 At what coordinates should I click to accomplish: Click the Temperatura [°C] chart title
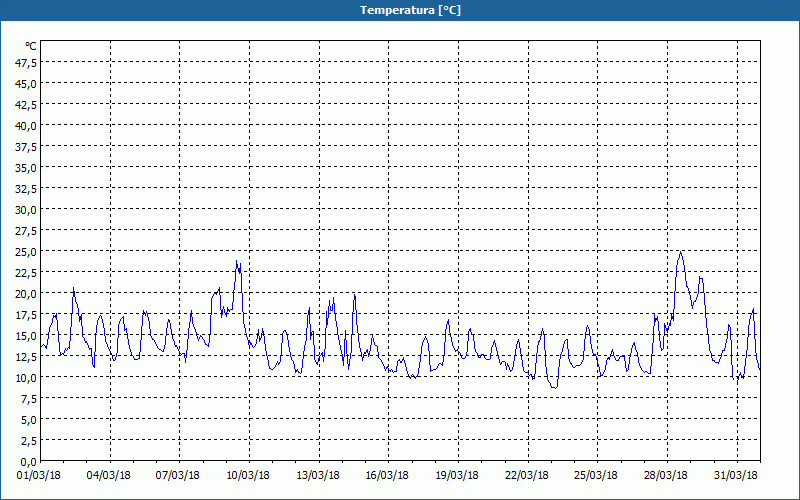(410, 10)
